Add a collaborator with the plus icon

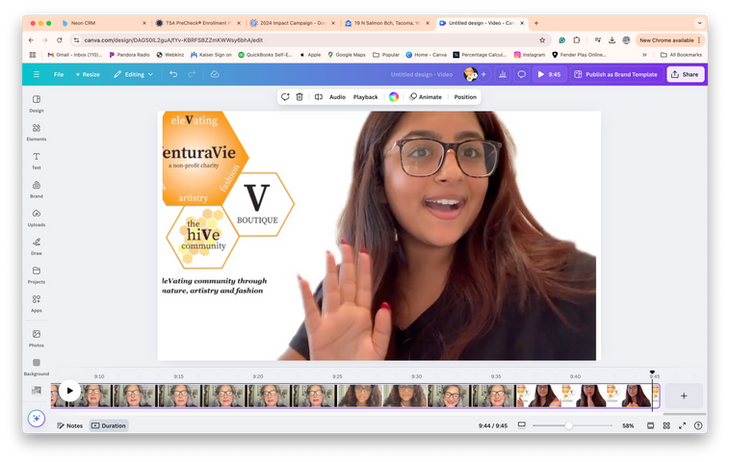[x=483, y=74]
